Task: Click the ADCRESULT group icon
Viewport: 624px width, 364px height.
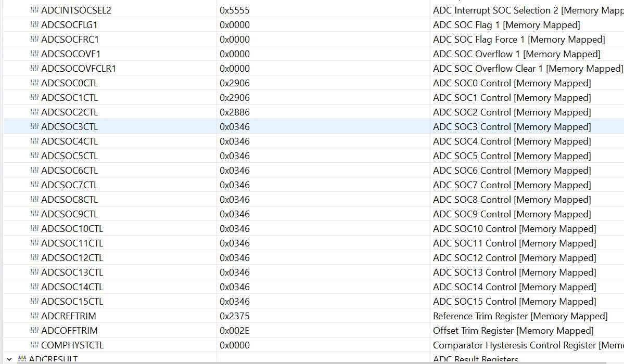Action: [22, 359]
